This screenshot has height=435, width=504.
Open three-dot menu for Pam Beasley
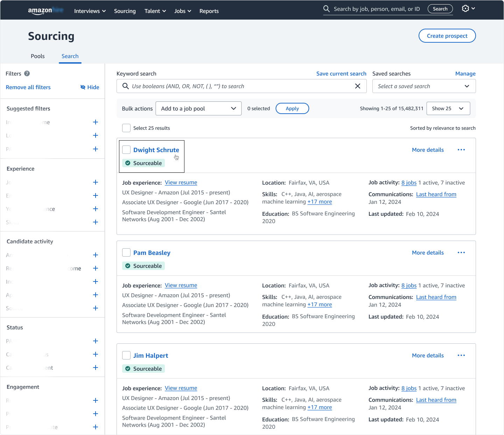461,252
